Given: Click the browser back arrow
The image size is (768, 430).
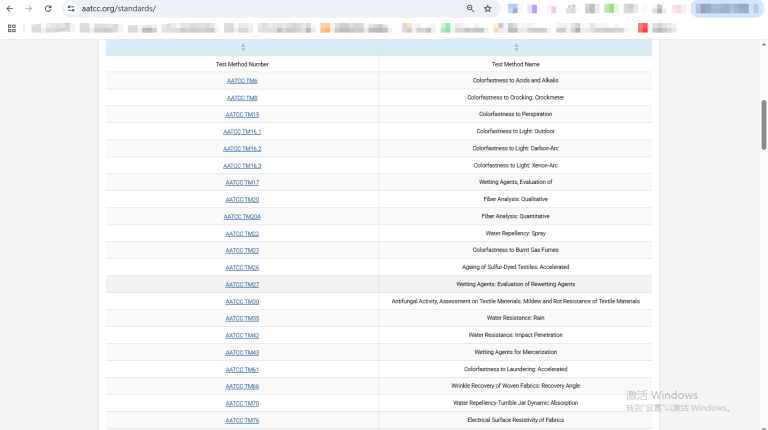Looking at the screenshot, I should (x=10, y=8).
